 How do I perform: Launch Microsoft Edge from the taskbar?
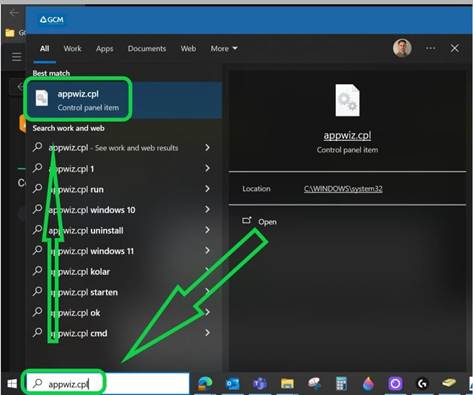pos(205,384)
